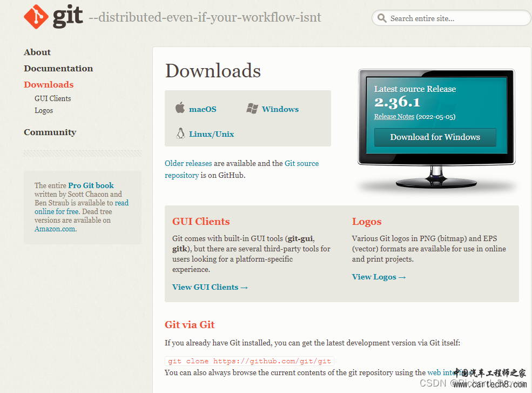Click the Apple macOS icon
Screen dimensions: 532x393
pos(180,108)
